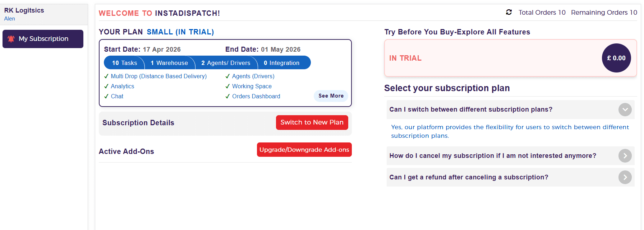
Task: Click Active Add-Ons heading
Action: click(x=126, y=151)
